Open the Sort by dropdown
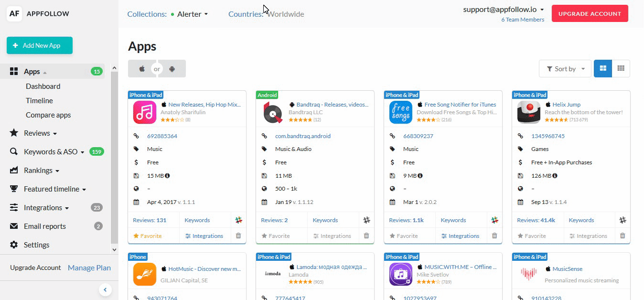This screenshot has width=644, height=300. (x=565, y=69)
